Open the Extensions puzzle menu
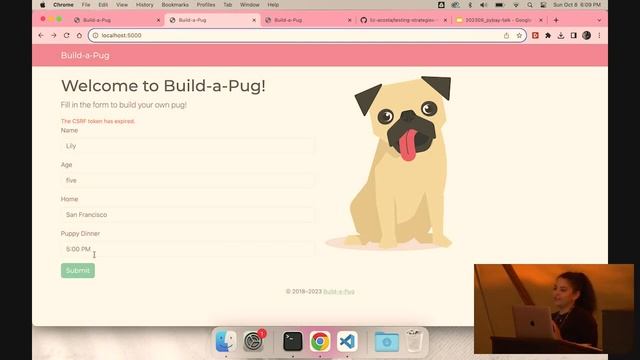The height and width of the screenshot is (360, 640). pos(548,36)
